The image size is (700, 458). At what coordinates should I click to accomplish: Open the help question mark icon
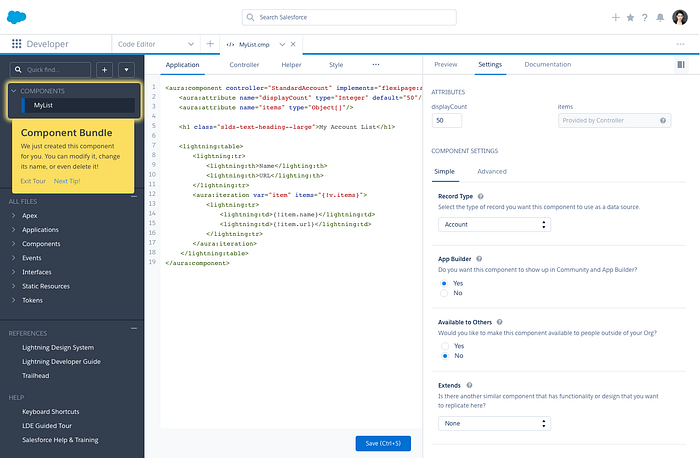(x=643, y=18)
